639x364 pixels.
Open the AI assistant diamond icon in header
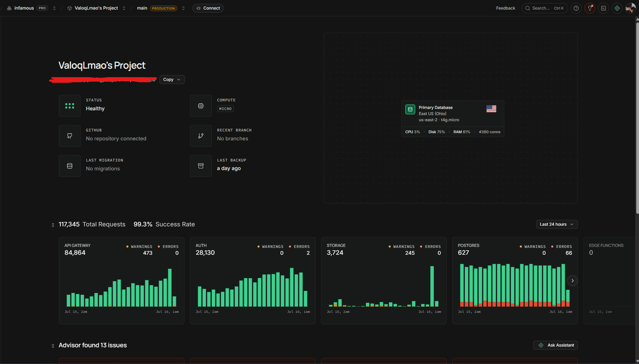[617, 8]
